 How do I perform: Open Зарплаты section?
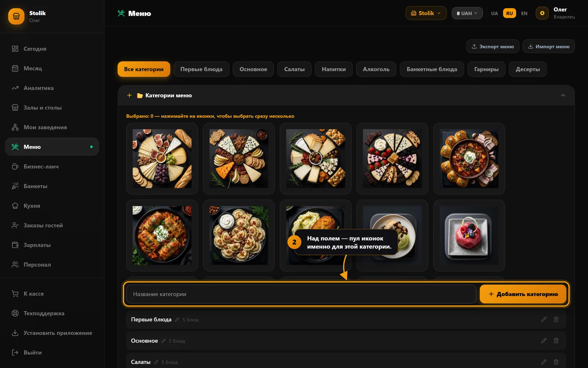[x=52, y=245]
